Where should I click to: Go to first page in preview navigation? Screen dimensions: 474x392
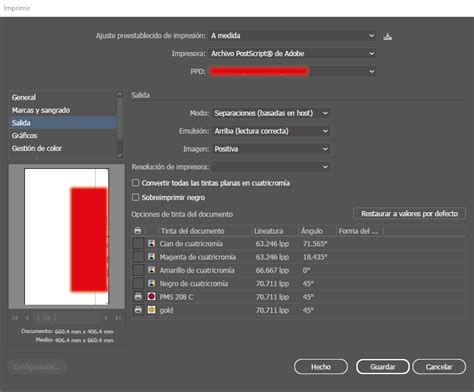pos(15,318)
